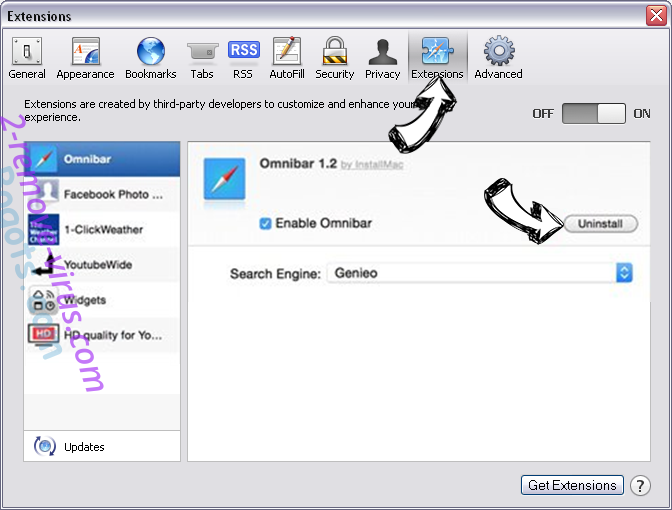Open the AutoFill pencil icon

click(x=287, y=51)
